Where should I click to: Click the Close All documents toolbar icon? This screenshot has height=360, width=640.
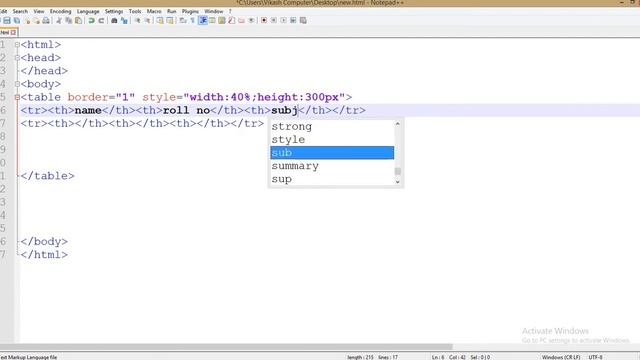[x=36, y=20]
